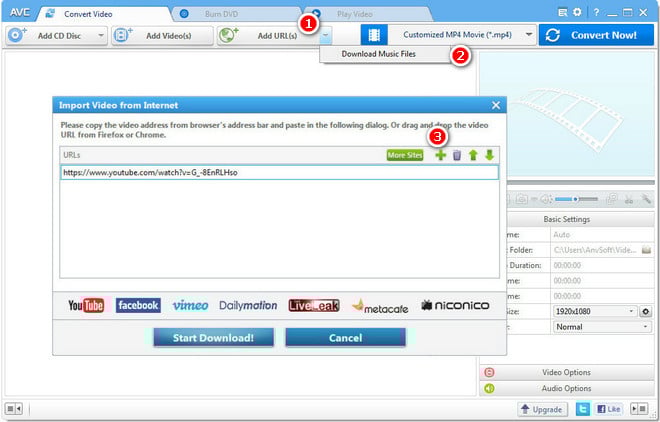This screenshot has height=422, width=660.
Task: Select Download Music Files menu item
Action: coord(380,54)
